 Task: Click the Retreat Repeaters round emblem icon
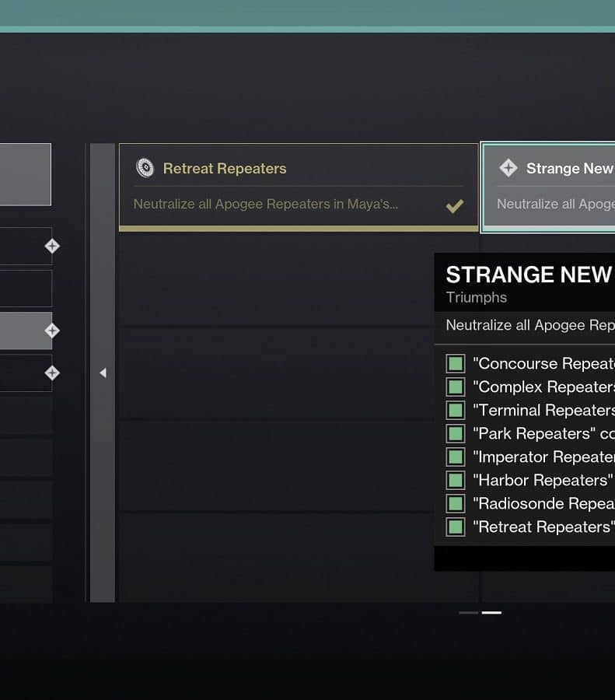(x=145, y=168)
